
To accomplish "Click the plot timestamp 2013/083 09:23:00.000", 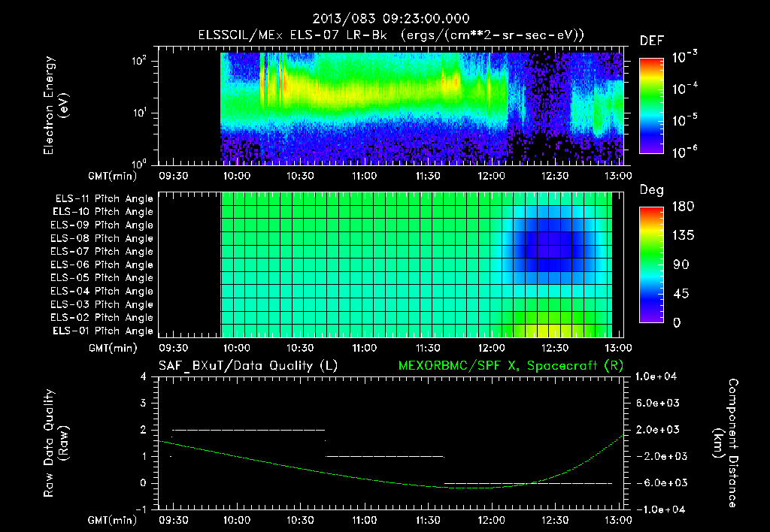I will (x=391, y=19).
